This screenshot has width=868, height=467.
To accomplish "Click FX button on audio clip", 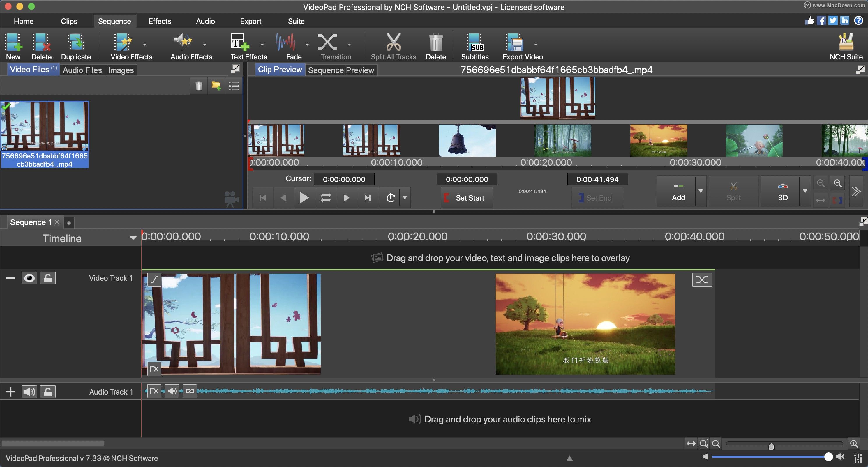I will [154, 391].
